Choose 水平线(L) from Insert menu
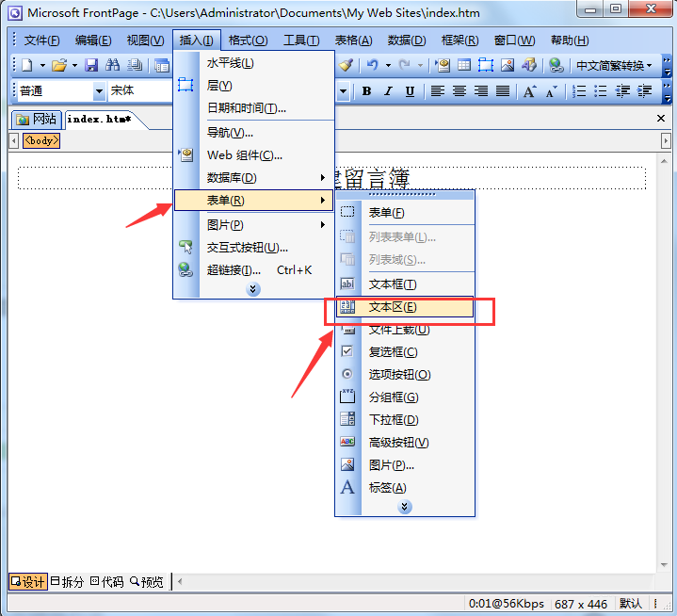This screenshot has height=616, width=677. pos(254,63)
